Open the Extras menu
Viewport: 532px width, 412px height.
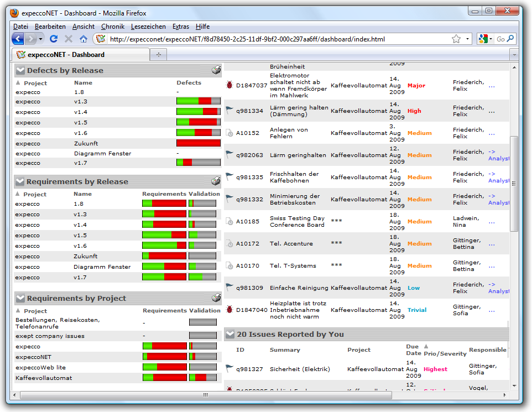pos(180,27)
